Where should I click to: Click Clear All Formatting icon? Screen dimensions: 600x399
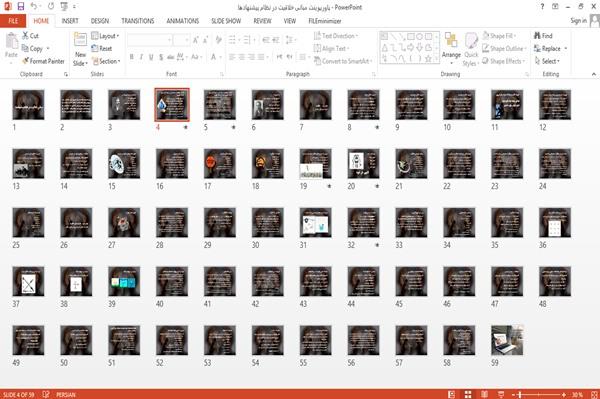218,40
